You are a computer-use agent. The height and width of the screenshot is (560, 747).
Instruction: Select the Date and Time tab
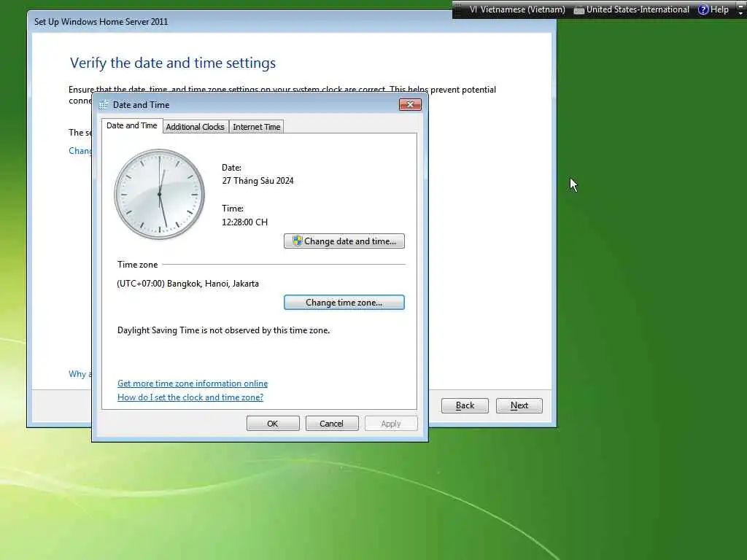pos(132,125)
